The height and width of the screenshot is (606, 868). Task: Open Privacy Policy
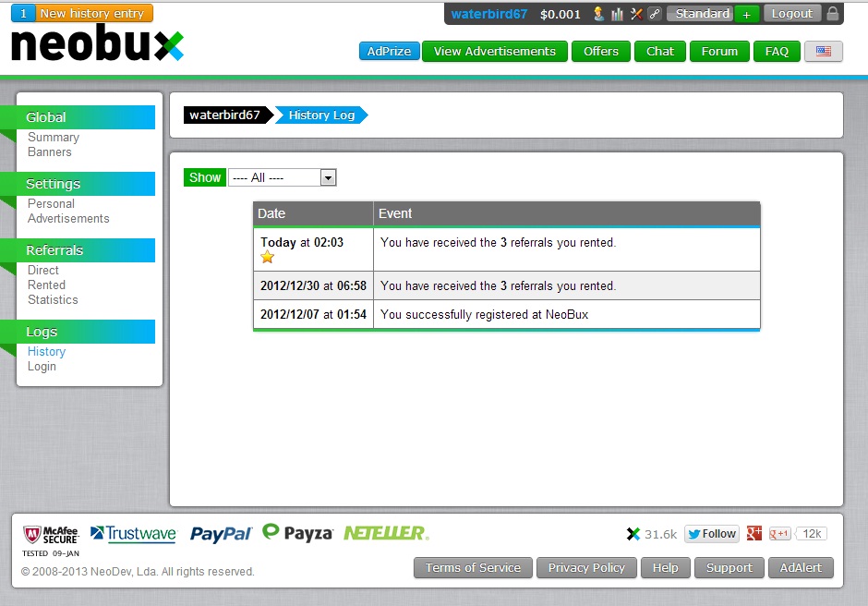[586, 568]
